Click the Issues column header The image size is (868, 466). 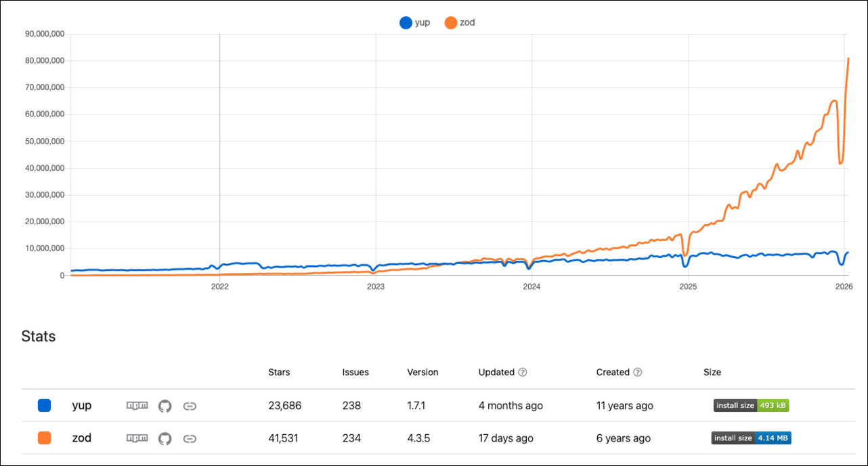pyautogui.click(x=355, y=373)
